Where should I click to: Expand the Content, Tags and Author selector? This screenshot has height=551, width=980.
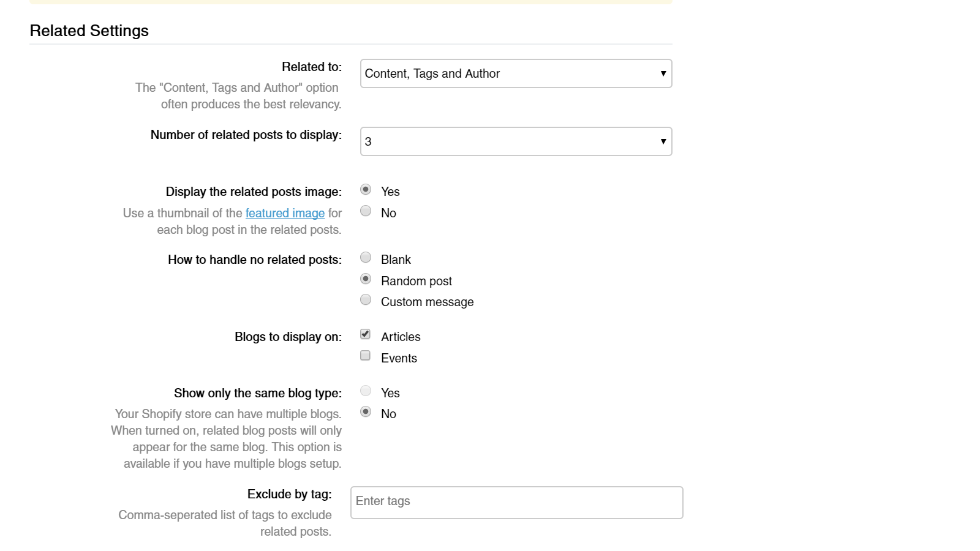pos(516,73)
